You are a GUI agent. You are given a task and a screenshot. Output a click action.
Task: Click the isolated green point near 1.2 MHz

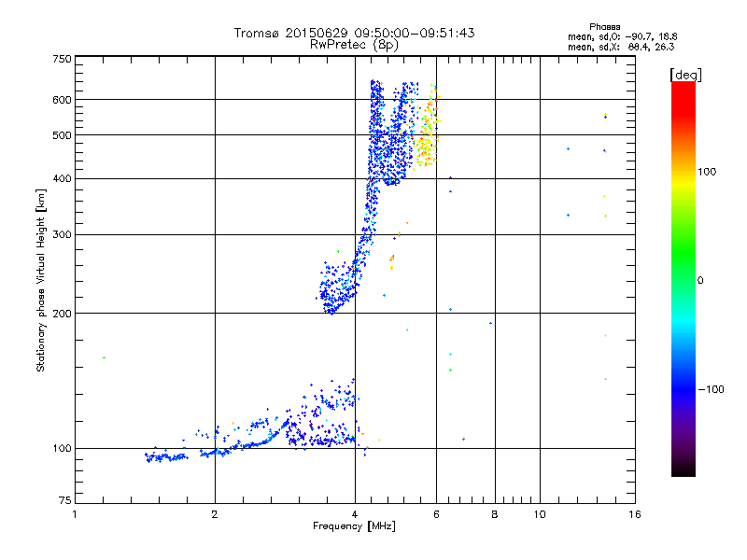point(104,357)
